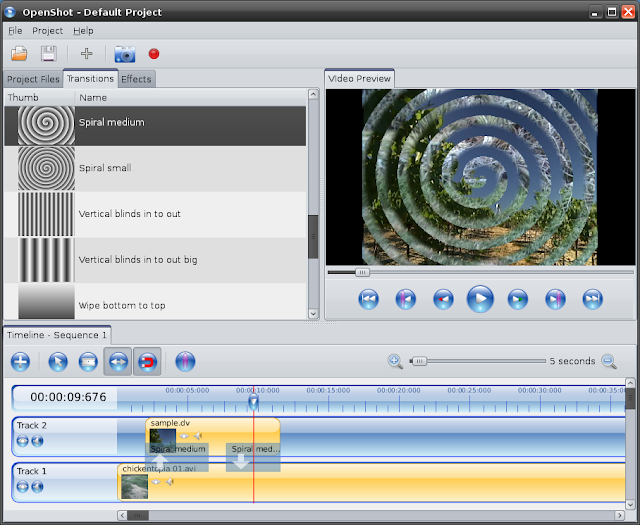Add a new track to the timeline
640x525 pixels.
(20, 362)
